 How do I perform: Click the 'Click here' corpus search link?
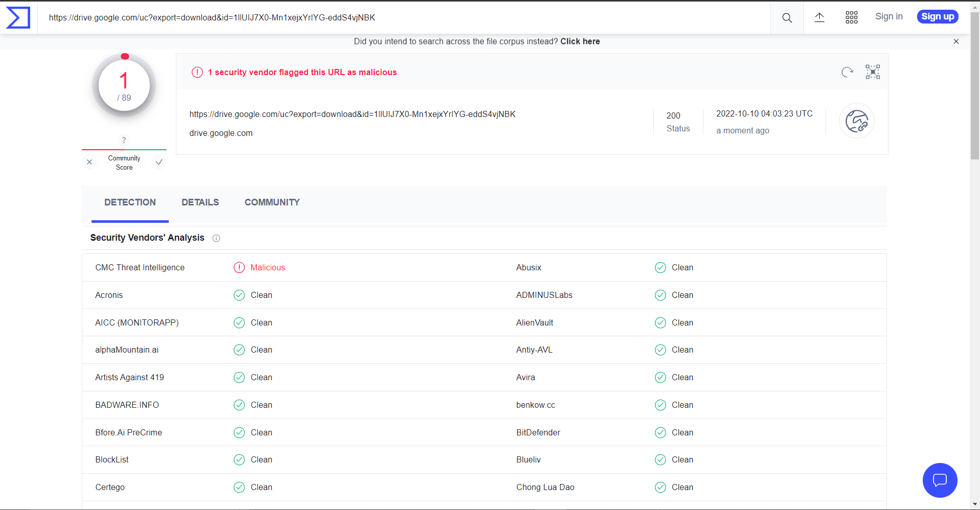[580, 41]
